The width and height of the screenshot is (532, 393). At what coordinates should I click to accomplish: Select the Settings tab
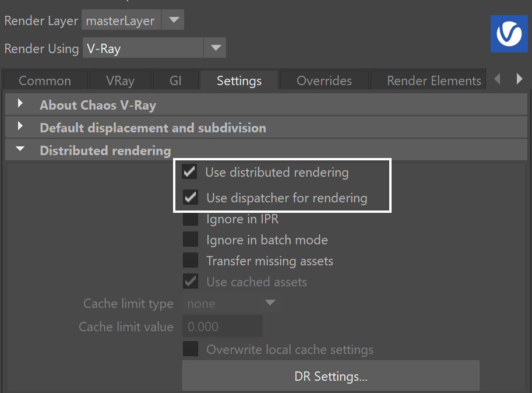(x=239, y=81)
